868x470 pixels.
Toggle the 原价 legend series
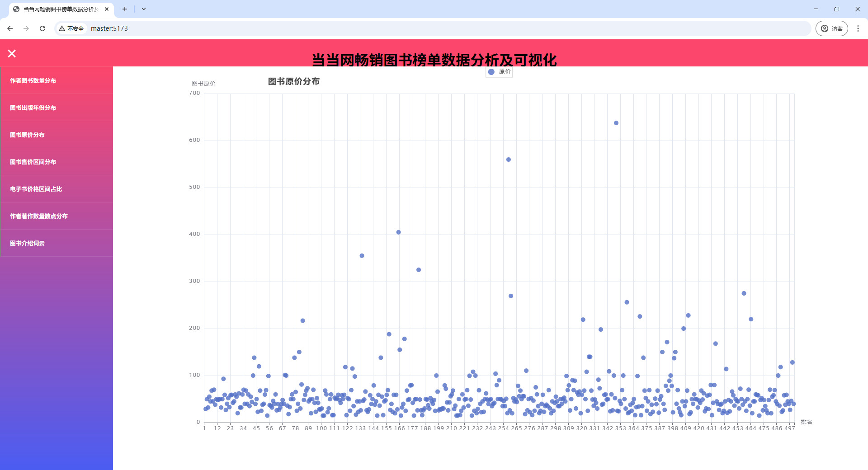tap(499, 71)
